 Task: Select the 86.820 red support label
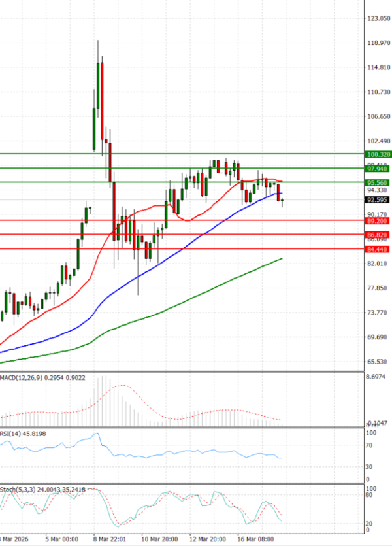[x=378, y=234]
